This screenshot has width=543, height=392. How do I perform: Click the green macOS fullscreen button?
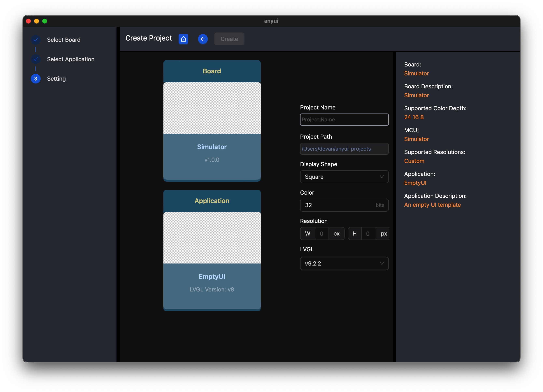45,21
